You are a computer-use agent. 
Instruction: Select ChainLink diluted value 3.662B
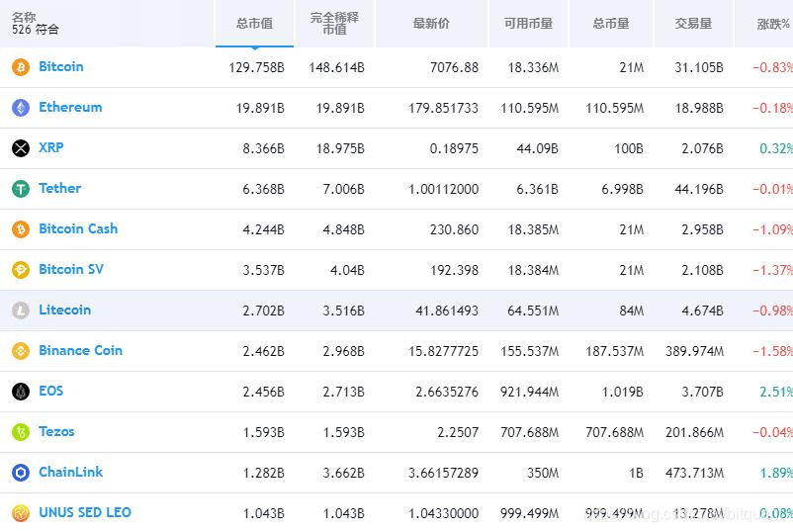[343, 473]
